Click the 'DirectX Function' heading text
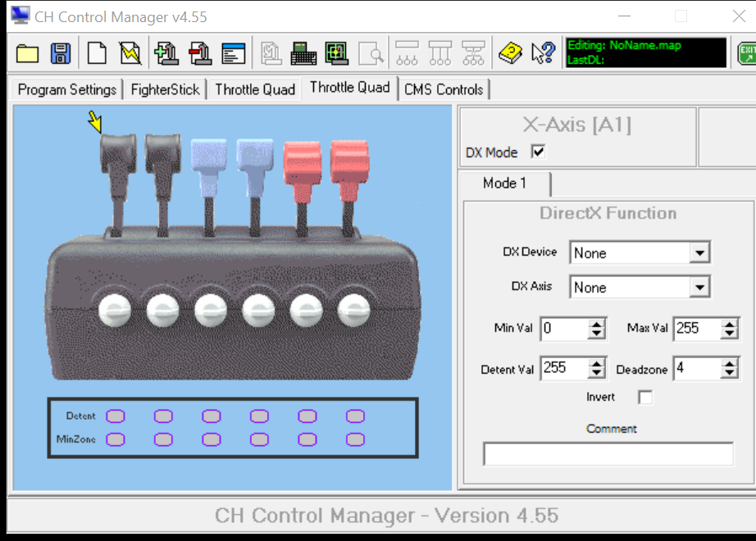Viewport: 756px width, 541px height. tap(608, 213)
